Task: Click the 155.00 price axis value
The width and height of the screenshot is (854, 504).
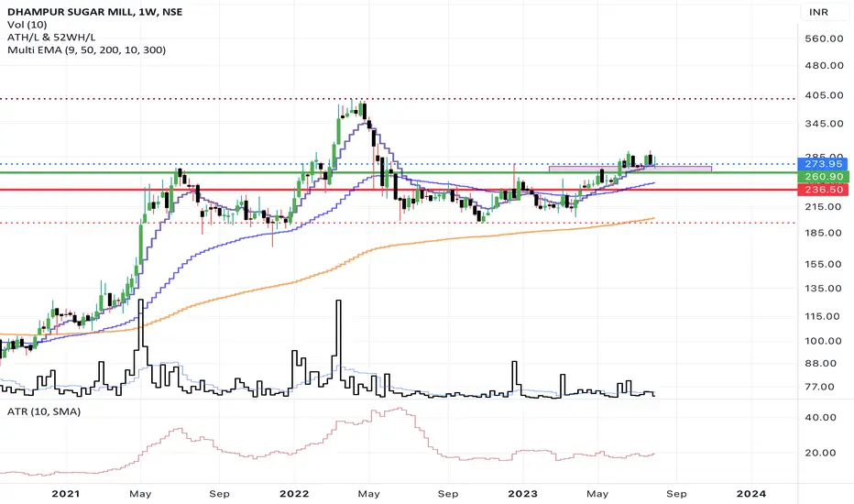Action: pyautogui.click(x=824, y=264)
